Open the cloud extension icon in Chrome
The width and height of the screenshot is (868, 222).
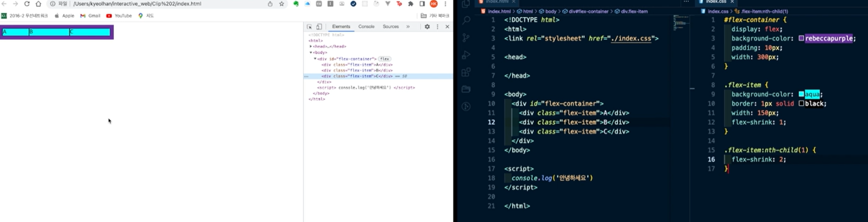point(307,4)
